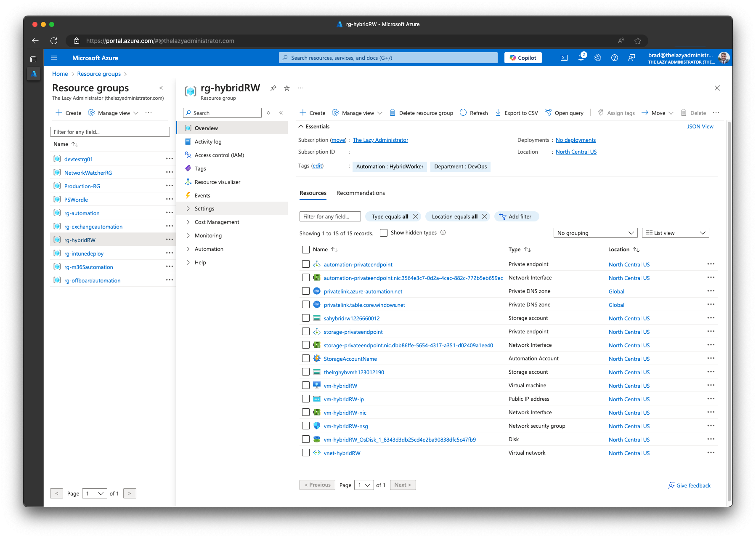This screenshot has height=538, width=756.
Task: Show info about hidden types
Action: [443, 232]
